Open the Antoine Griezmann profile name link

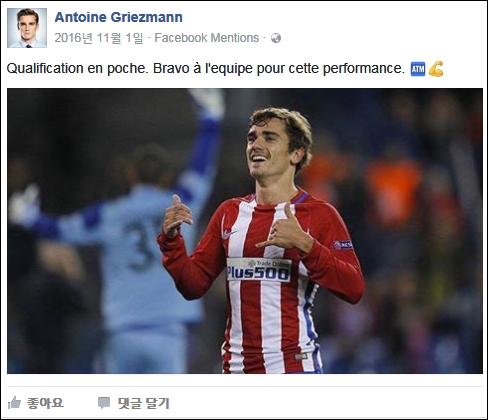point(118,17)
